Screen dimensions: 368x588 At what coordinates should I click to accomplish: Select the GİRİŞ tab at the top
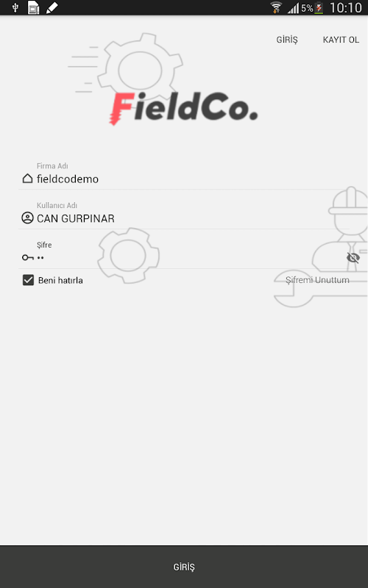coord(287,40)
